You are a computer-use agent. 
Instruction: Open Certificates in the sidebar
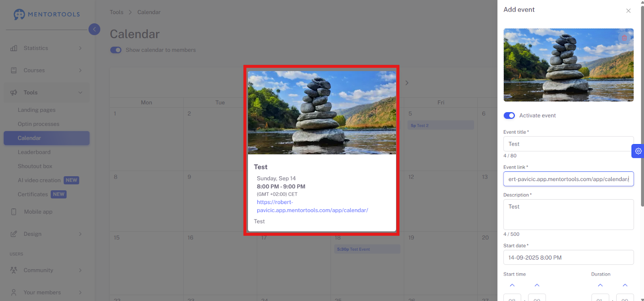coord(33,194)
